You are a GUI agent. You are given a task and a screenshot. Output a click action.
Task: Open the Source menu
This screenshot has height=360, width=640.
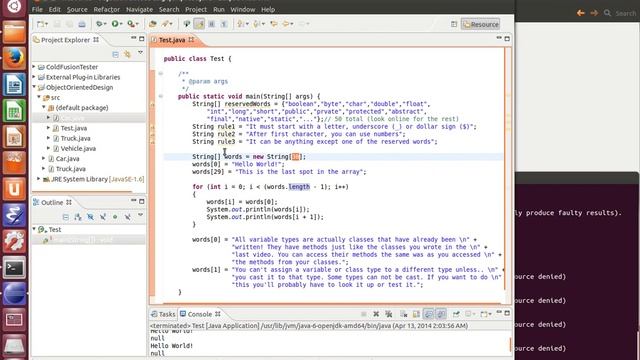(x=77, y=9)
